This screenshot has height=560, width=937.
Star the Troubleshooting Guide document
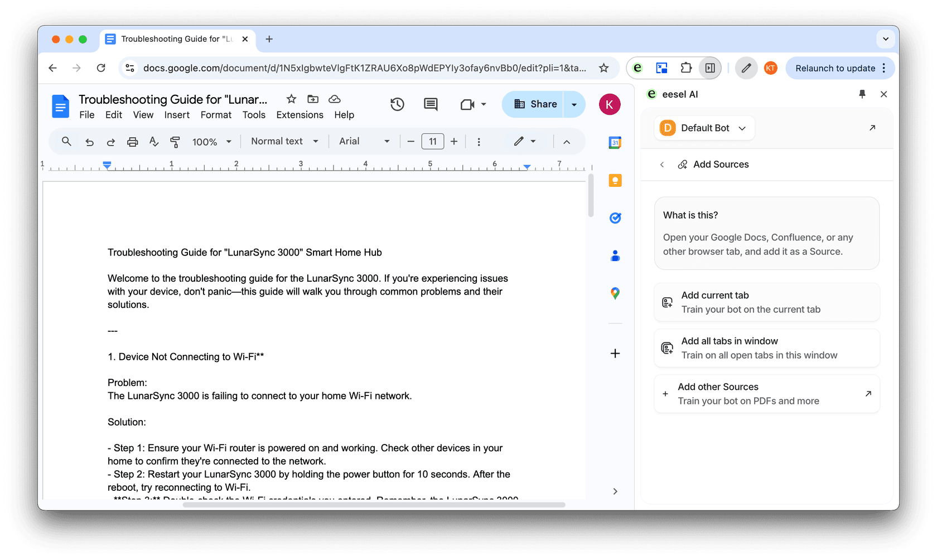point(291,99)
